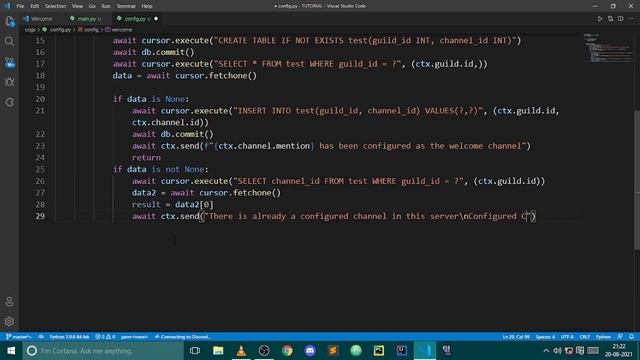Open the Source Control view

pos(9,62)
